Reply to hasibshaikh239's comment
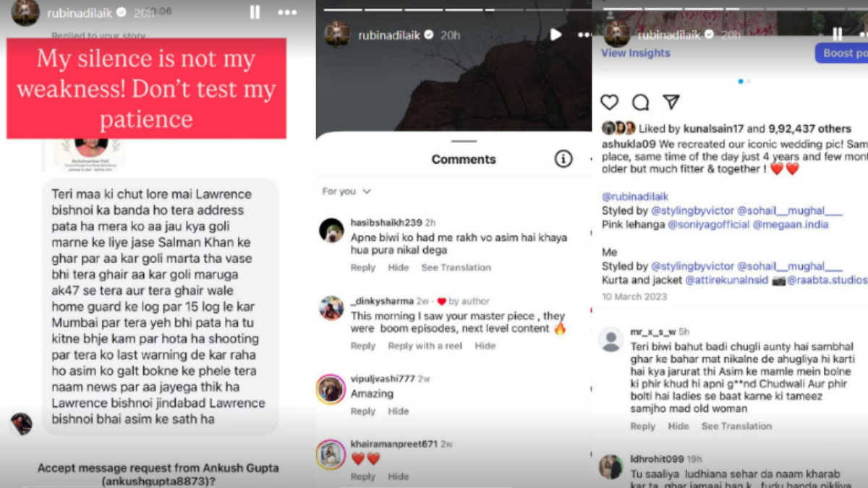Viewport: 868px width, 488px height. pyautogui.click(x=363, y=267)
